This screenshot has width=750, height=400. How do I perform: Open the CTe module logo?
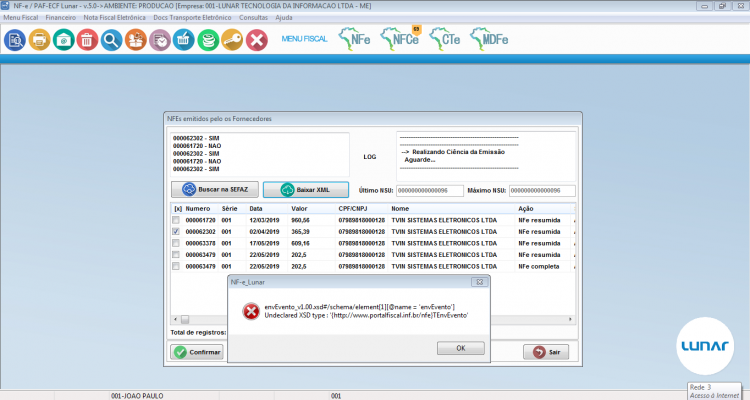tap(445, 39)
